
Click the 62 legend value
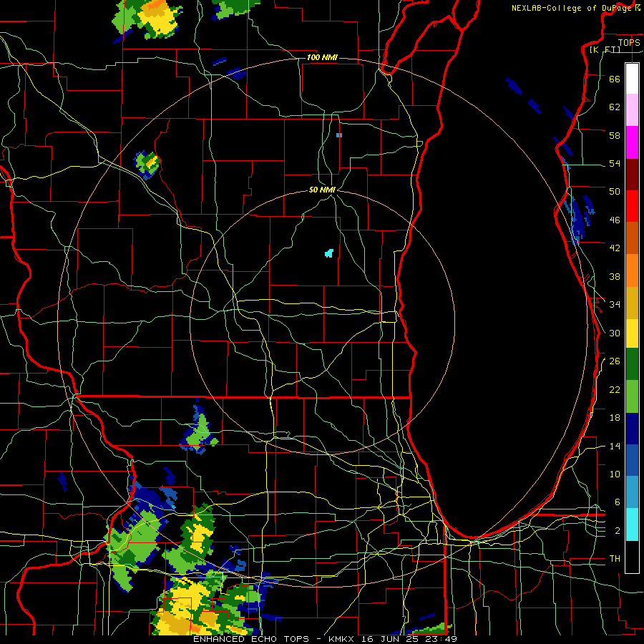pyautogui.click(x=615, y=107)
